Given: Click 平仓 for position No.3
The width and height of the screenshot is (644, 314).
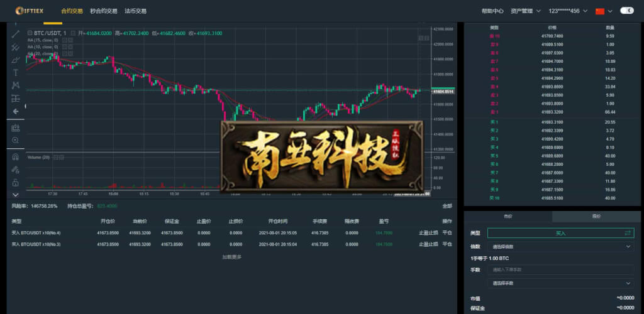Looking at the screenshot, I should tap(447, 244).
